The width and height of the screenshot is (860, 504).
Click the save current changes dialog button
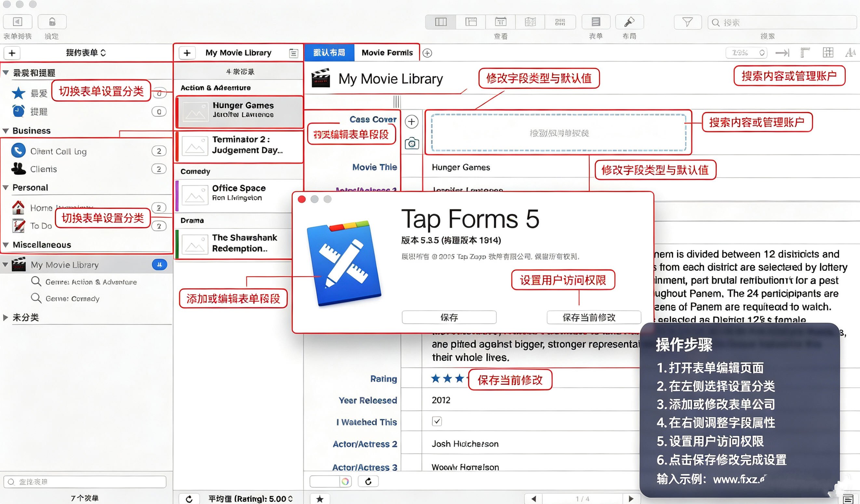(594, 317)
